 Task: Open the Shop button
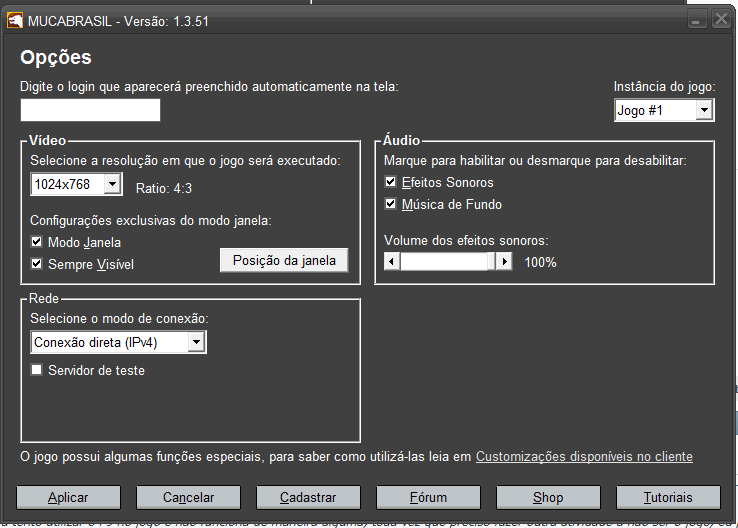[548, 497]
